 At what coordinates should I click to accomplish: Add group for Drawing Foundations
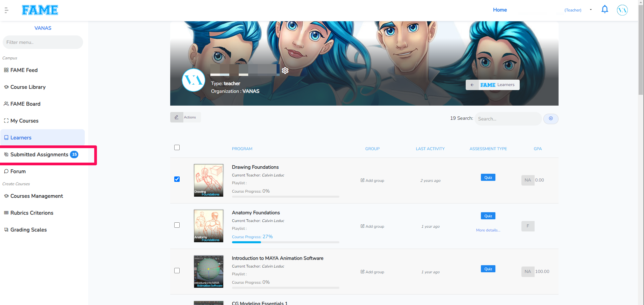tap(372, 181)
